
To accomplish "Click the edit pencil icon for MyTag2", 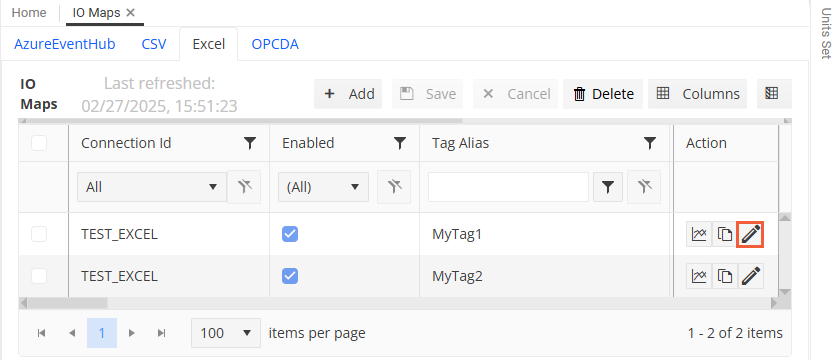I will pos(751,276).
